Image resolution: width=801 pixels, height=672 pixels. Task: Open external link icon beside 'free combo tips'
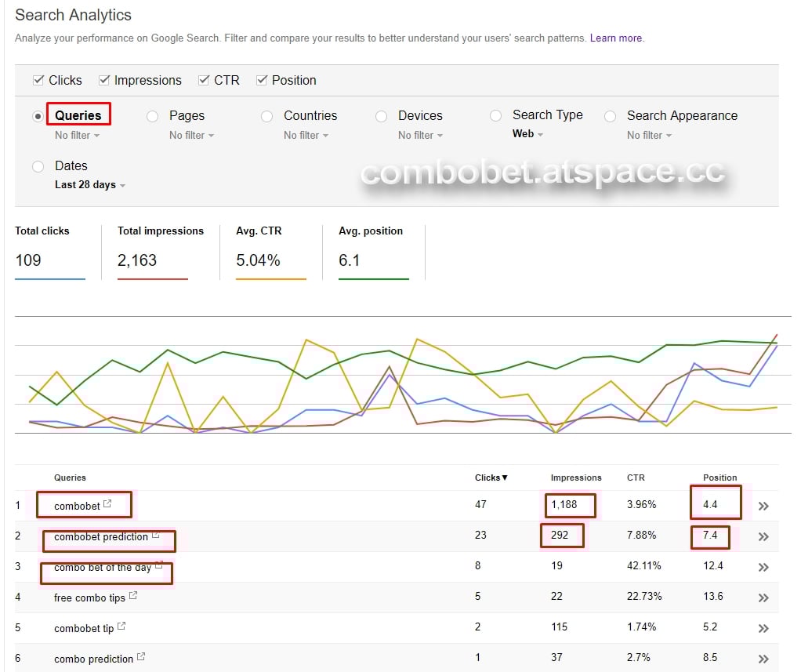click(x=132, y=597)
